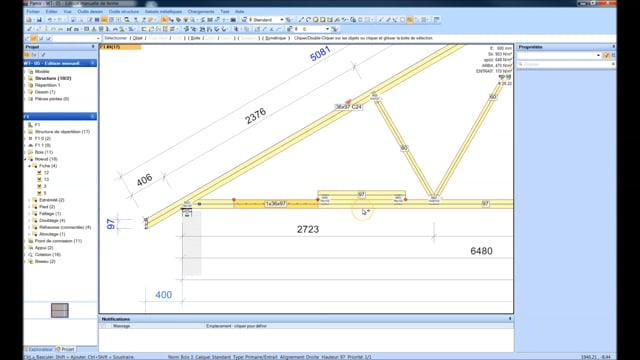Click the truss preview thumbnail

60,311
